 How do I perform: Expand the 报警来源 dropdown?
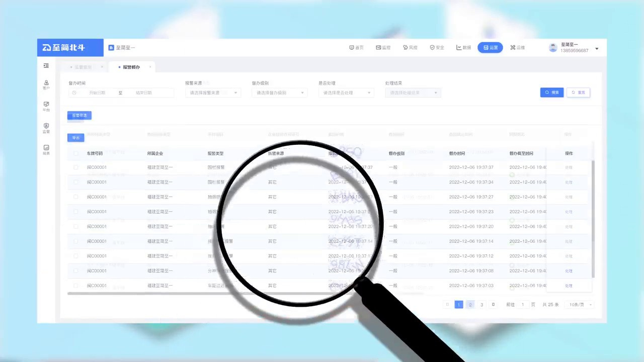pyautogui.click(x=213, y=93)
